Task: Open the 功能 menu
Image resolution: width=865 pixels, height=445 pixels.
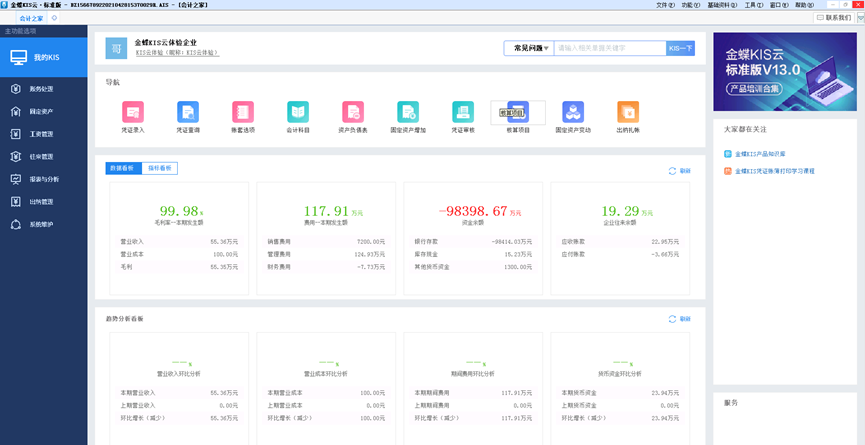Action: coord(691,4)
